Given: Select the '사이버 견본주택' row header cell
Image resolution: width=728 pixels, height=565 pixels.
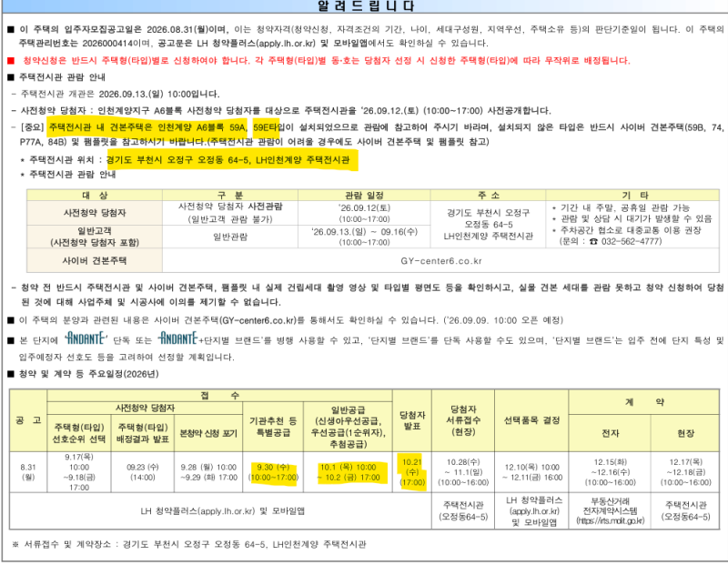Looking at the screenshot, I should 95,260.
